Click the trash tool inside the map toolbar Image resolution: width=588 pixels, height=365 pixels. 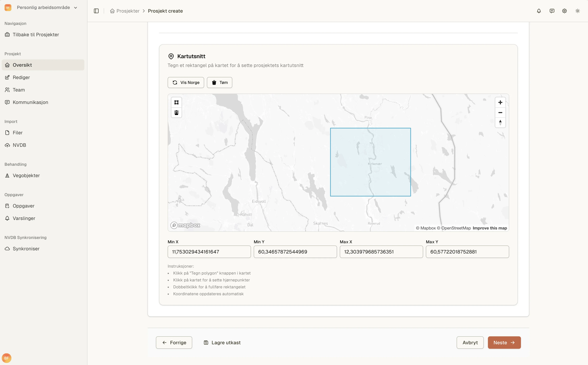(176, 113)
